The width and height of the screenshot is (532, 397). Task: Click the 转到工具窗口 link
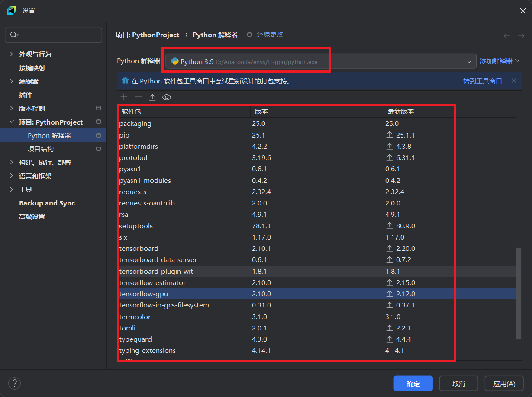point(482,81)
